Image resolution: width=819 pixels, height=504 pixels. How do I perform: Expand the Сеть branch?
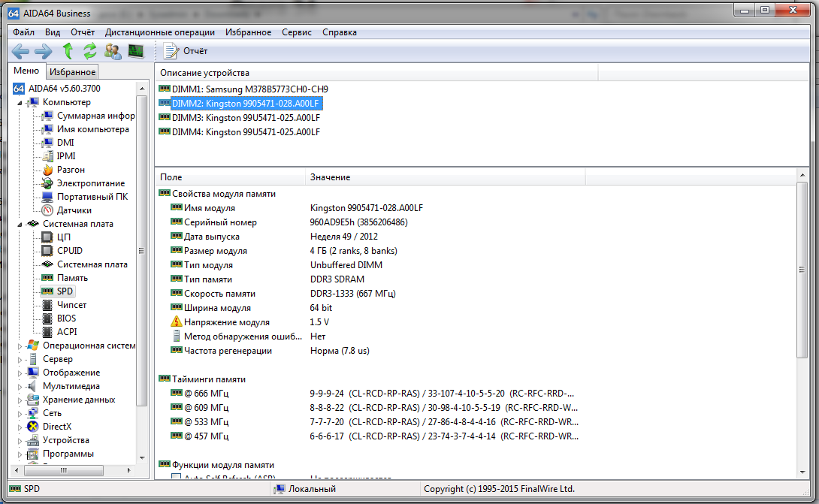(20, 413)
